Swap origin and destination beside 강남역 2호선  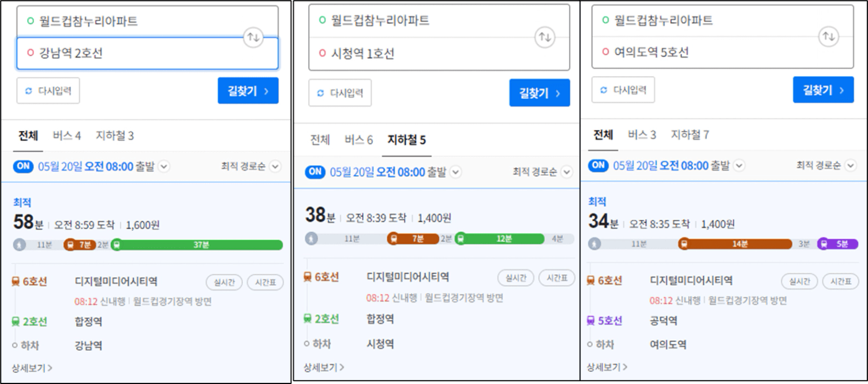pyautogui.click(x=253, y=37)
